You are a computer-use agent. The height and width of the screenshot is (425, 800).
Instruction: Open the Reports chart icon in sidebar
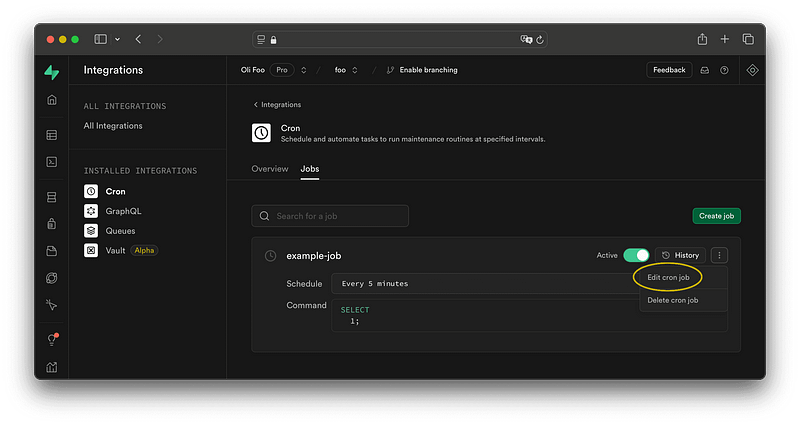click(x=52, y=367)
